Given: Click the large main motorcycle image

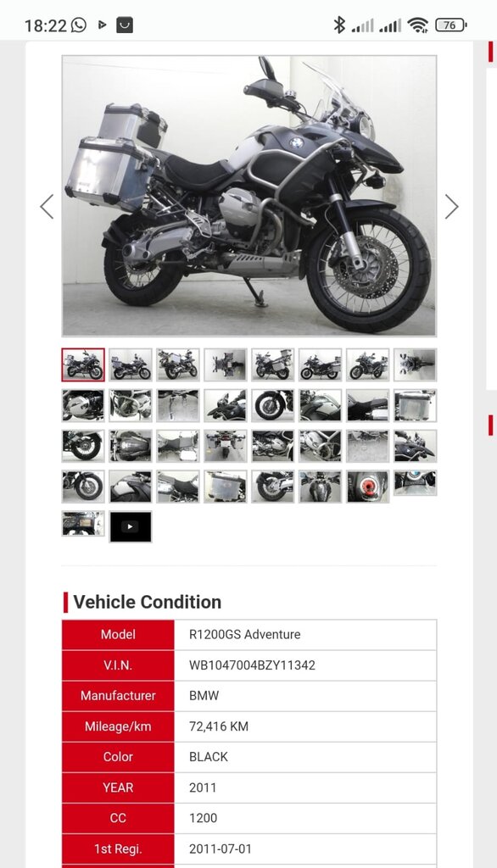Looking at the screenshot, I should click(x=248, y=196).
